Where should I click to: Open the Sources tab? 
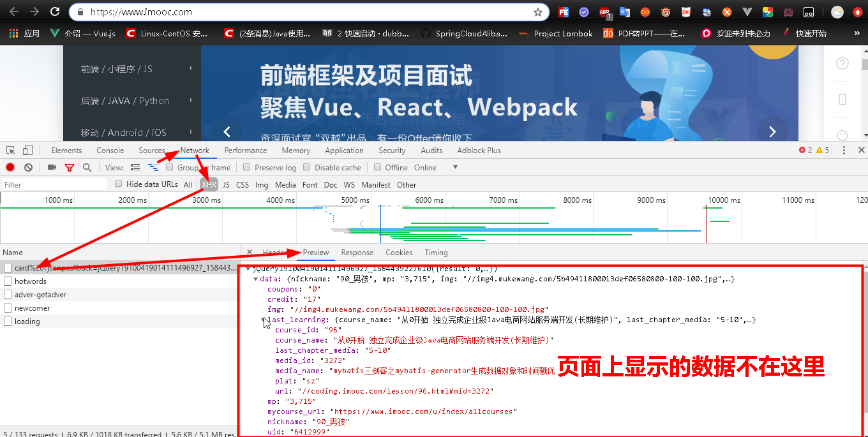click(152, 150)
